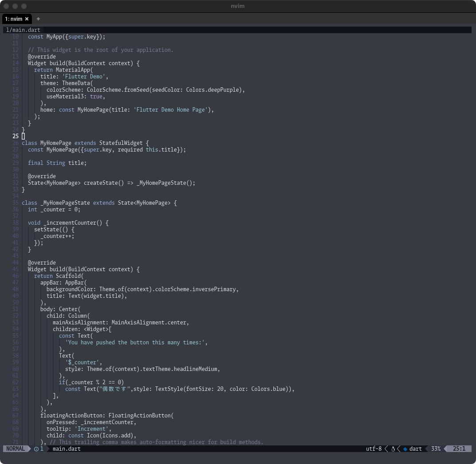Click 'Colors.deepPurple' text
Image resolution: width=476 pixels, height=464 pixels.
(212, 90)
